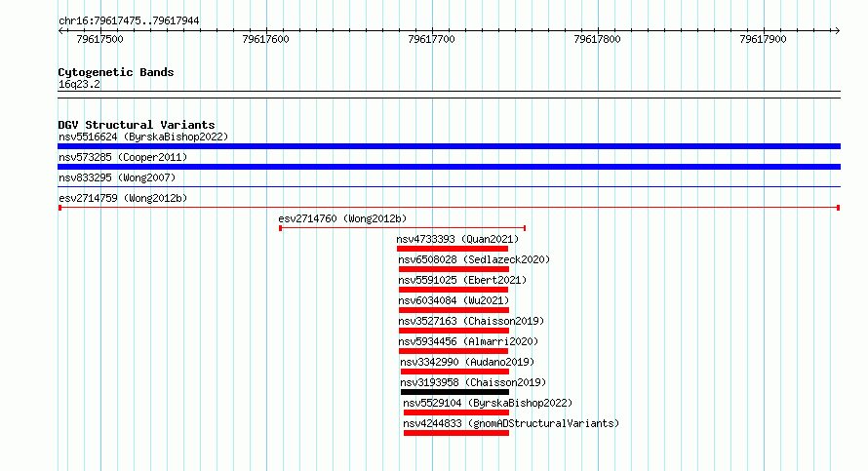Click the 16q23.2 band label
Viewport: 868px width, 471px height.
click(79, 84)
